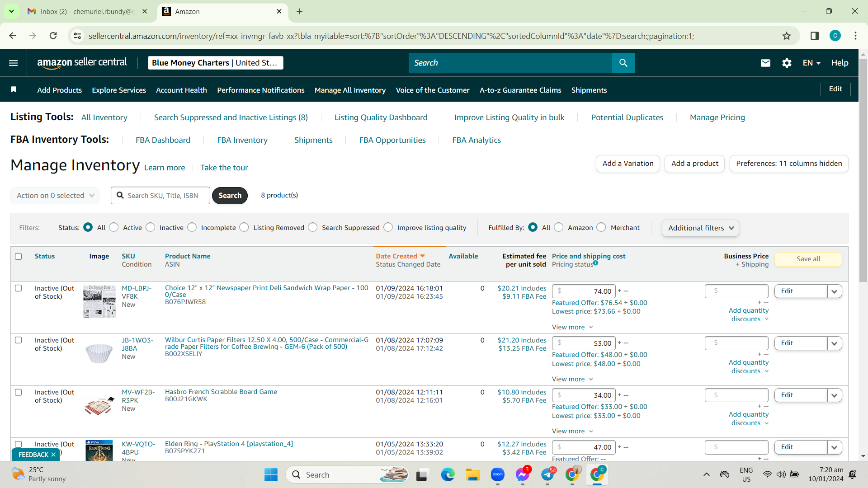The width and height of the screenshot is (868, 488).
Task: Close the Amazon browser tab
Action: coord(279,11)
